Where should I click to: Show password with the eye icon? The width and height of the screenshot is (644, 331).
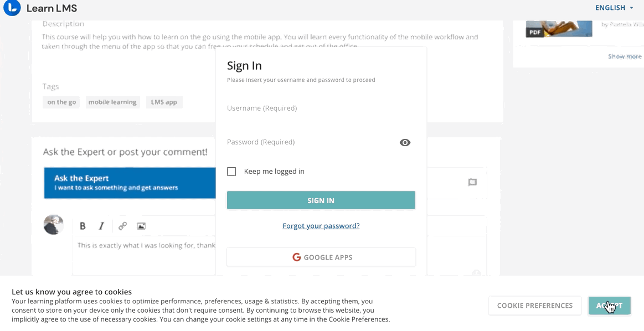tap(405, 142)
